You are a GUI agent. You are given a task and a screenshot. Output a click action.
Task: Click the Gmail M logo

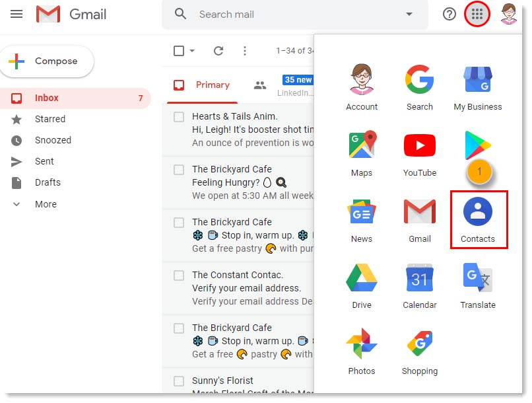48,14
